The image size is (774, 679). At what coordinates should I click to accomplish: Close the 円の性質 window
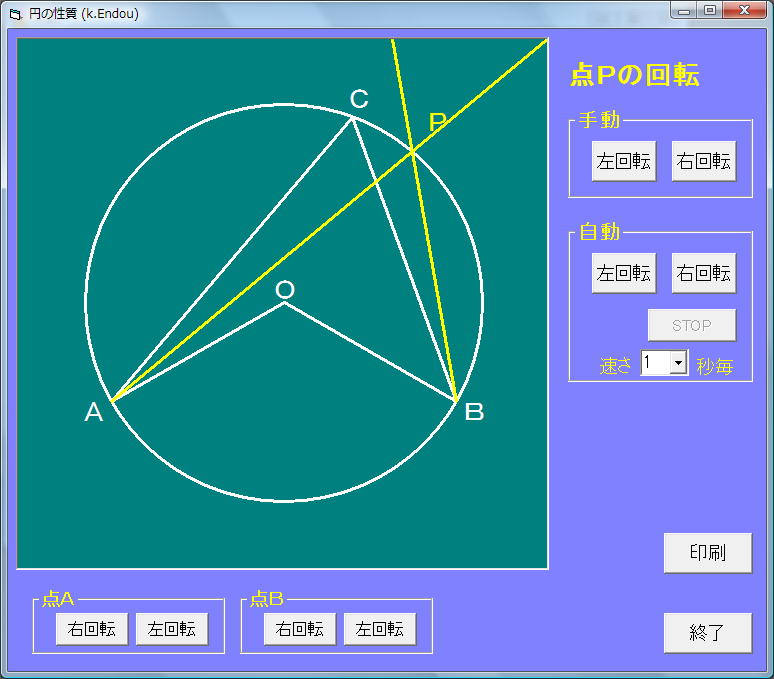coord(745,11)
